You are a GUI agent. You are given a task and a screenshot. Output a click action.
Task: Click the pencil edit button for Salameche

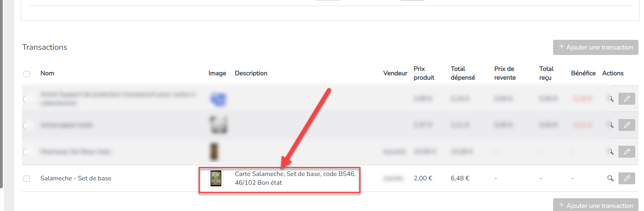click(x=626, y=178)
